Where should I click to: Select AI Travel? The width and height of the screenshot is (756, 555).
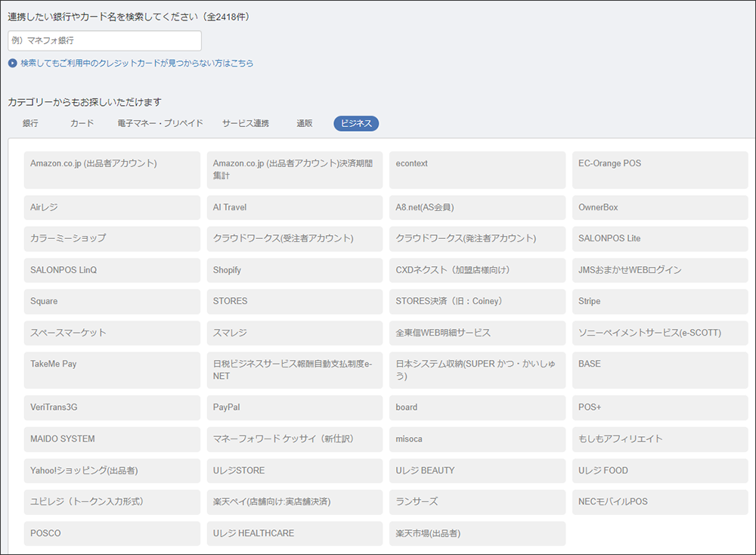click(x=295, y=207)
